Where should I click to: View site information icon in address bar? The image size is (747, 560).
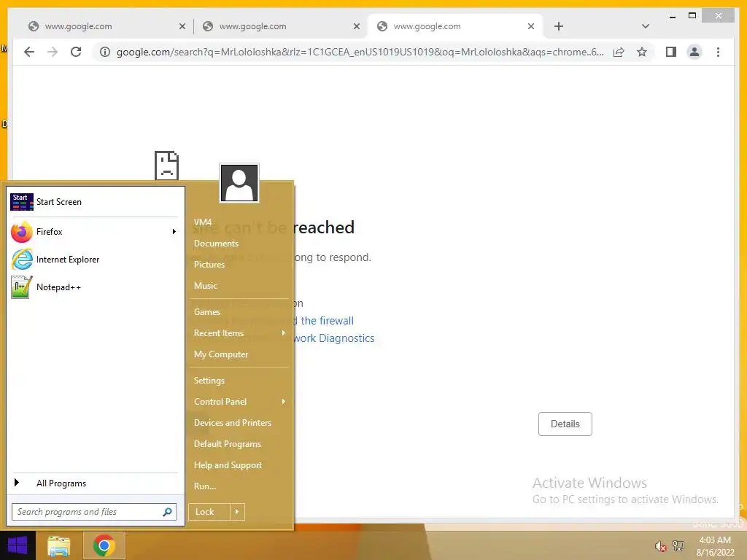point(105,52)
